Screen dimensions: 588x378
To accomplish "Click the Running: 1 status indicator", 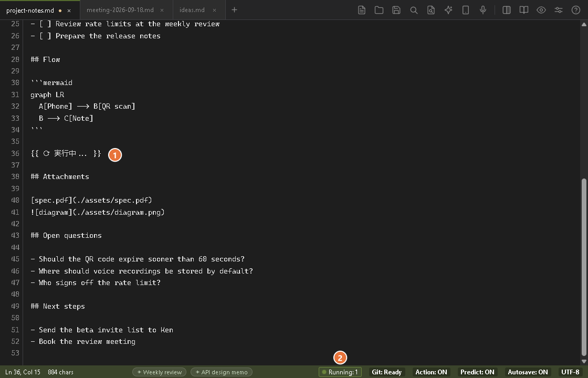I will 340,372.
